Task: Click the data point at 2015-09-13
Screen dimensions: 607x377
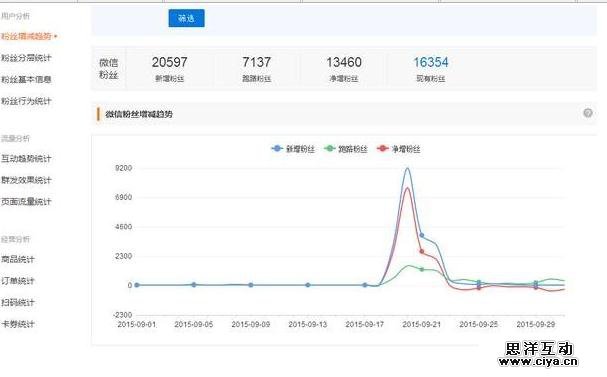Action: pos(308,285)
